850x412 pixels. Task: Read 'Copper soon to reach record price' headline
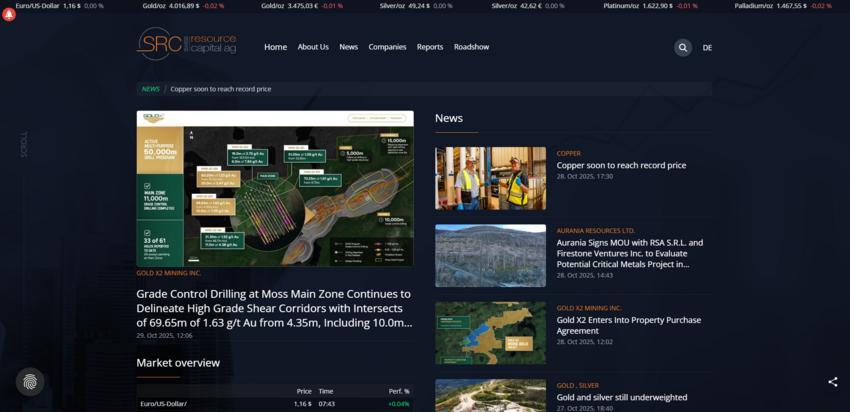[x=621, y=165]
